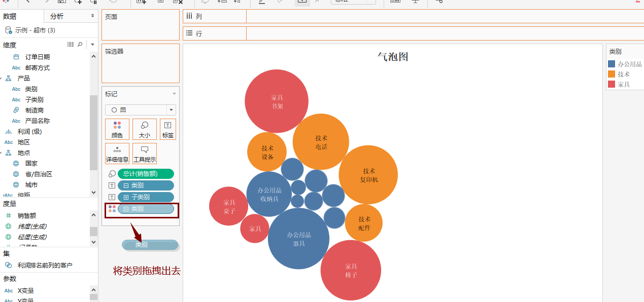Viewport: 644px width, 302px height.
Task: Open the 标记 card dropdown arrow
Action: tap(174, 94)
